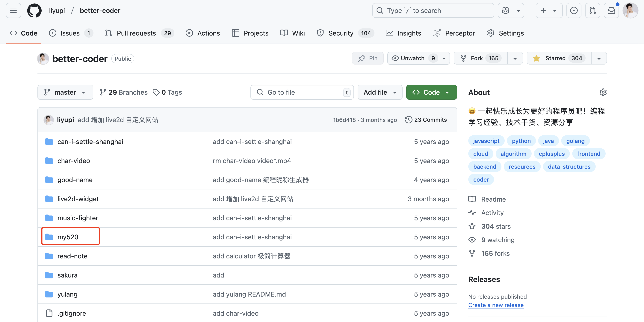Open the notifications inbox icon

(611, 10)
